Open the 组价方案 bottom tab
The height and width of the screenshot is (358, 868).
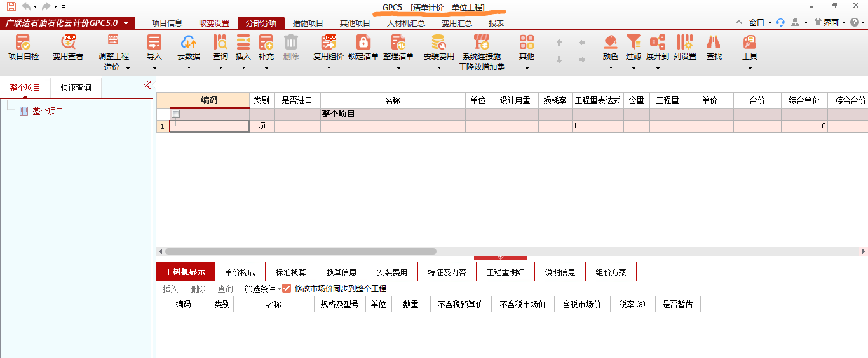tap(611, 272)
